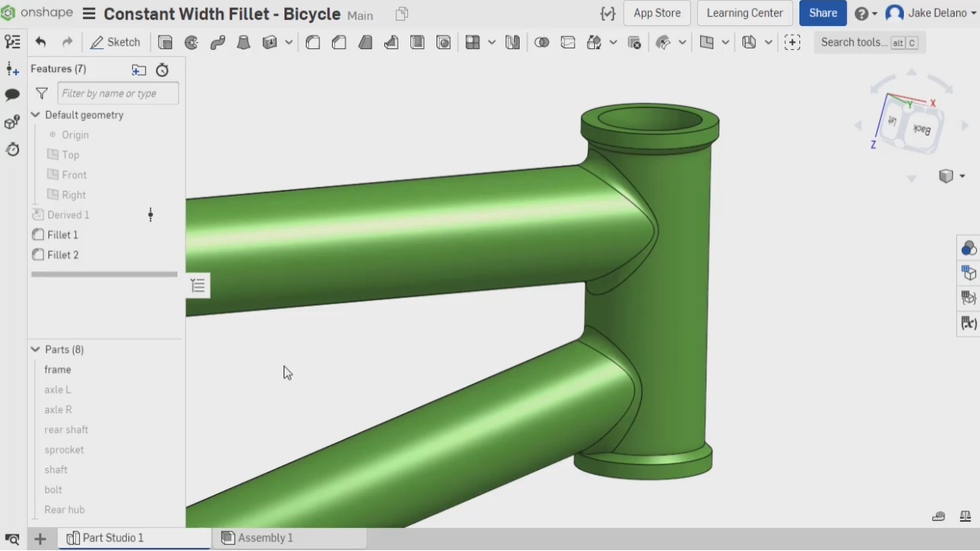Click the Filter by name or type field
Viewport: 980px width, 551px height.
[118, 94]
